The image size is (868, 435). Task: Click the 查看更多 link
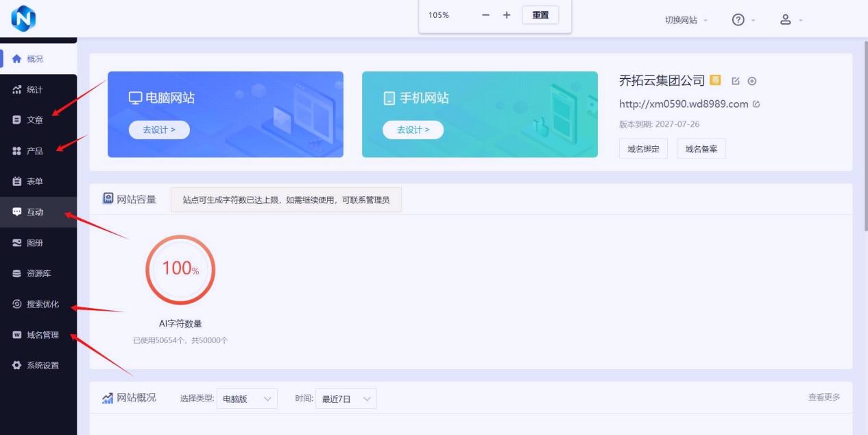[823, 397]
